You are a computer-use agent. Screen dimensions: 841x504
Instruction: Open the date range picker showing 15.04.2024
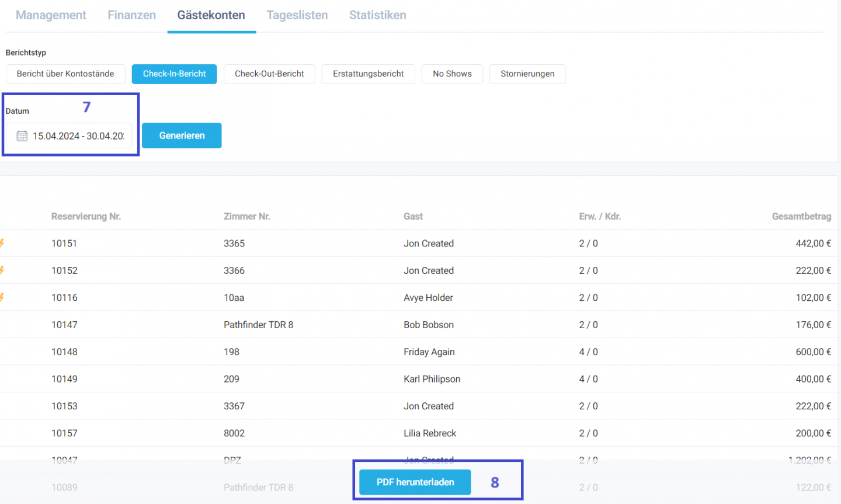(78, 136)
